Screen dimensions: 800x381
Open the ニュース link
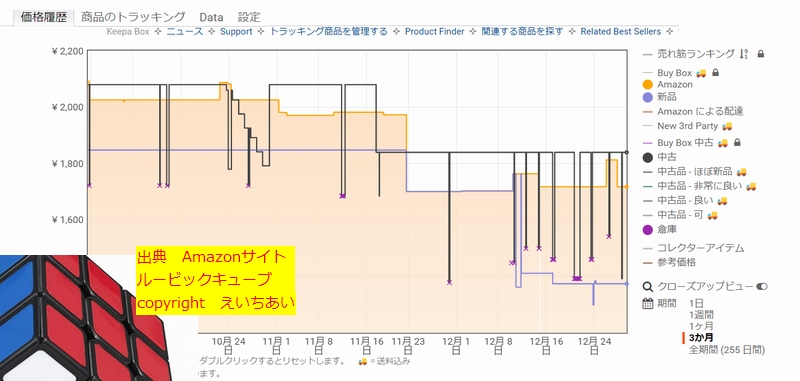[x=185, y=32]
